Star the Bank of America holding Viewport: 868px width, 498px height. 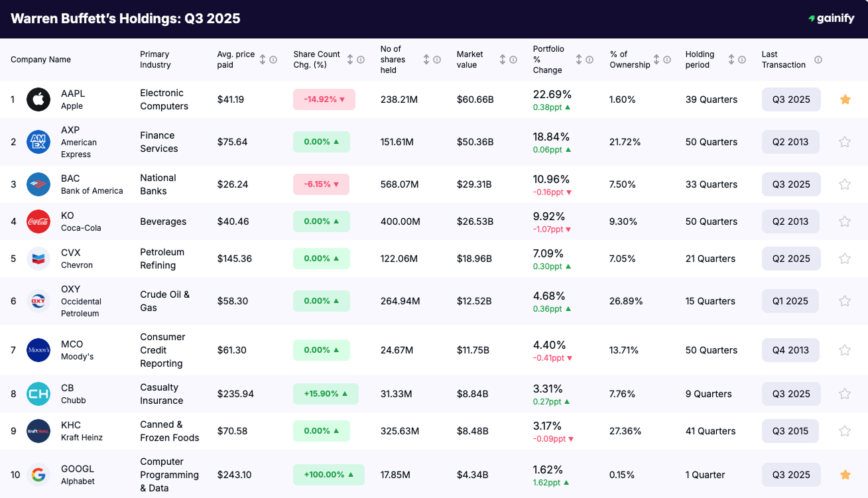tap(845, 184)
